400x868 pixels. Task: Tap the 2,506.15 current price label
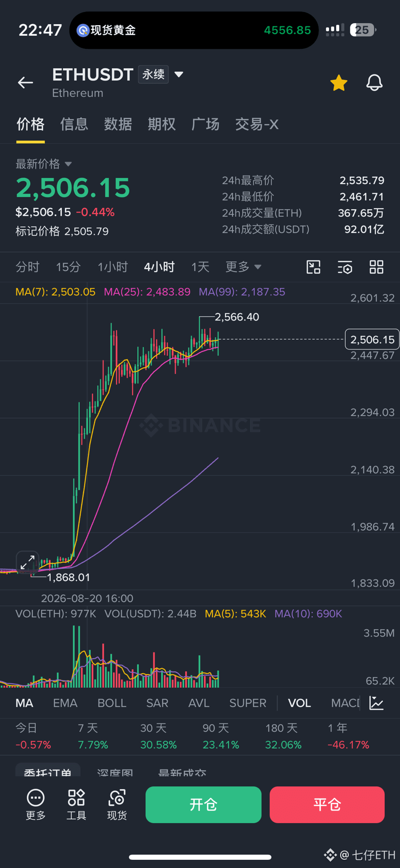pos(372,340)
